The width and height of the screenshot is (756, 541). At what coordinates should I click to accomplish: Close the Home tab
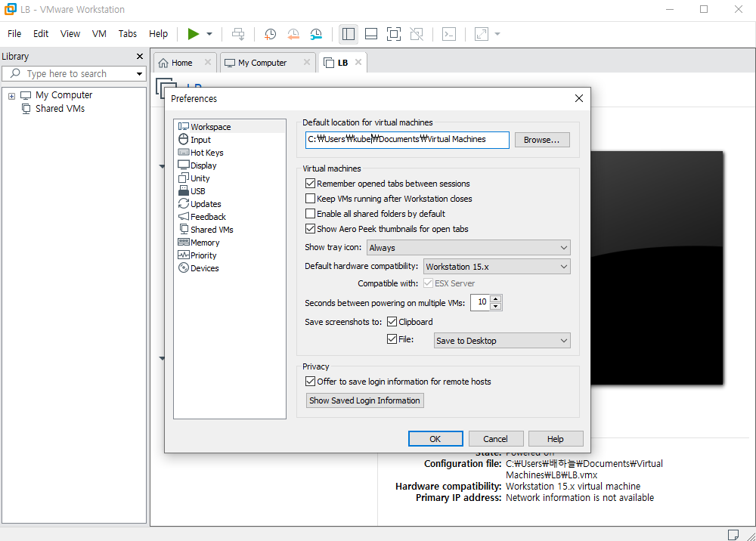point(208,62)
